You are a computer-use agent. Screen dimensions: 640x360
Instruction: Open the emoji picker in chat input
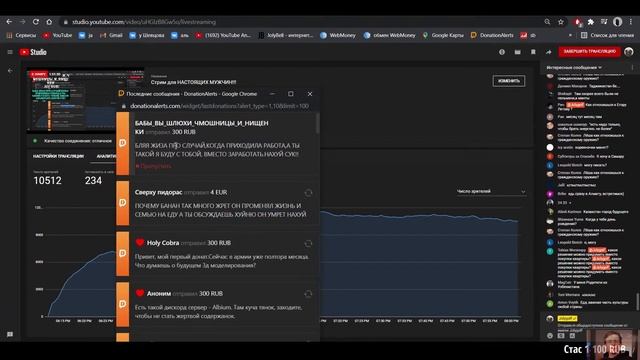pyautogui.click(x=550, y=336)
